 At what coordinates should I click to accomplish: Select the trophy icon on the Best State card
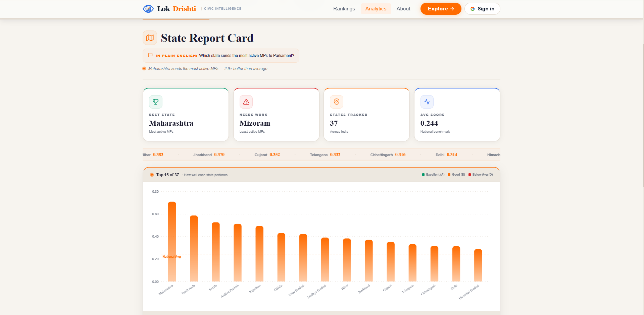[155, 102]
